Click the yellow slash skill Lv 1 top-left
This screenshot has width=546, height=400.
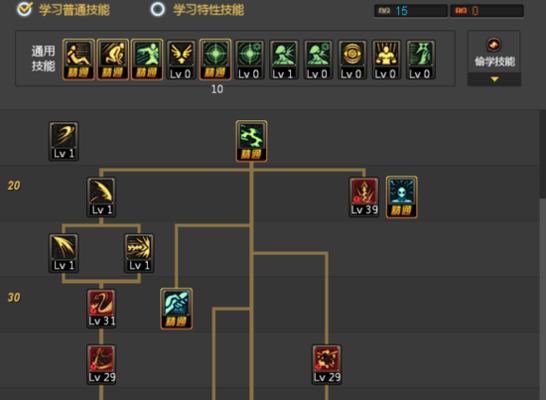coord(64,141)
